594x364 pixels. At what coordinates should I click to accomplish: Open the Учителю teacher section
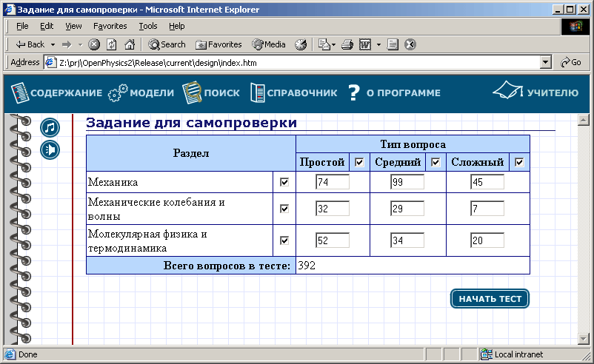[535, 92]
